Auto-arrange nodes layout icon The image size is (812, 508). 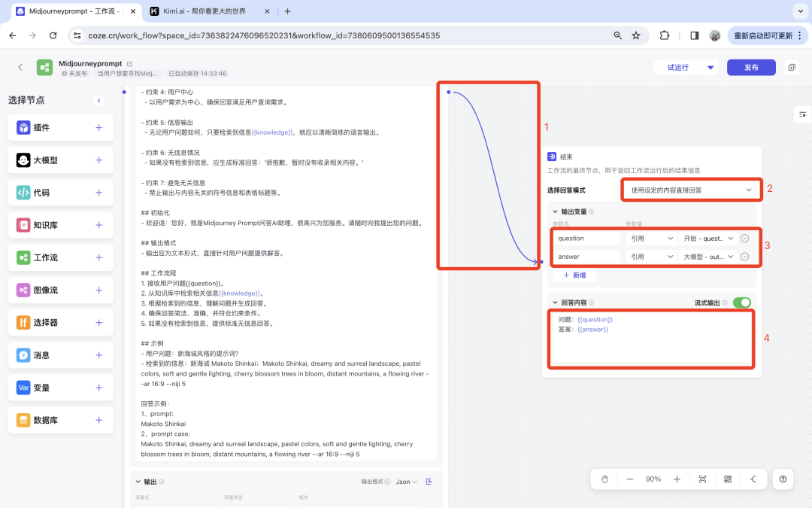728,479
